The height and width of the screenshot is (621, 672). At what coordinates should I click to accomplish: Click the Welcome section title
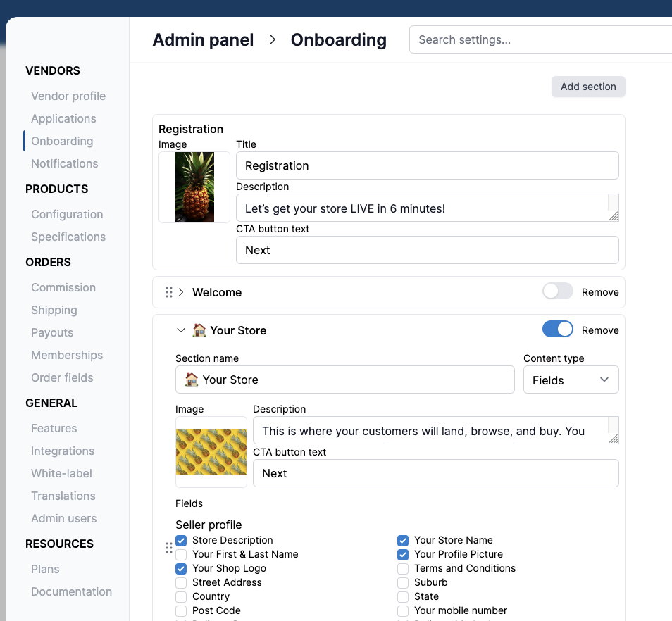217,292
